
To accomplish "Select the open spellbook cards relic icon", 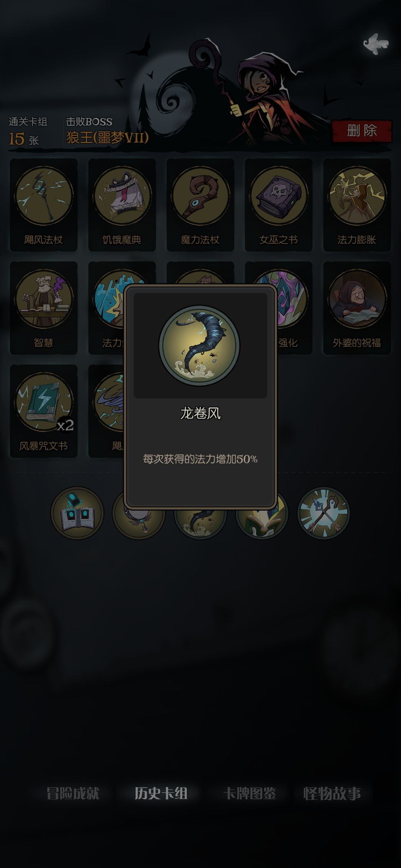I will tap(77, 513).
